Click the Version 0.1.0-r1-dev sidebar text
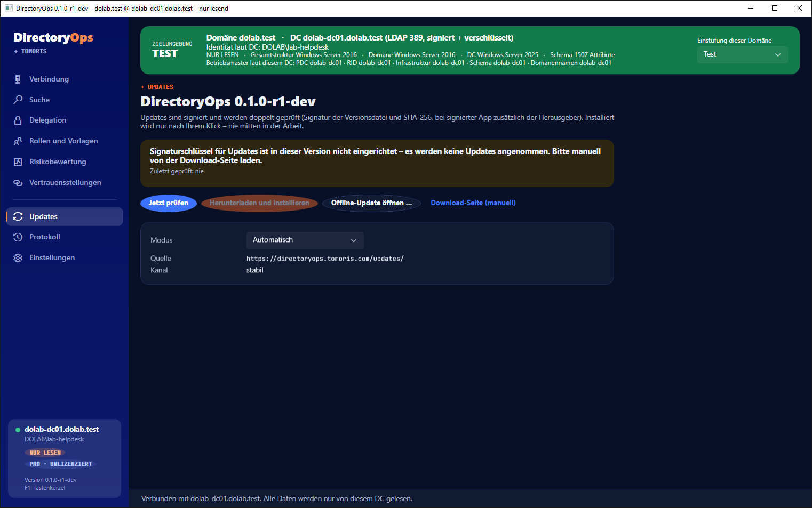812x508 pixels. 51,480
